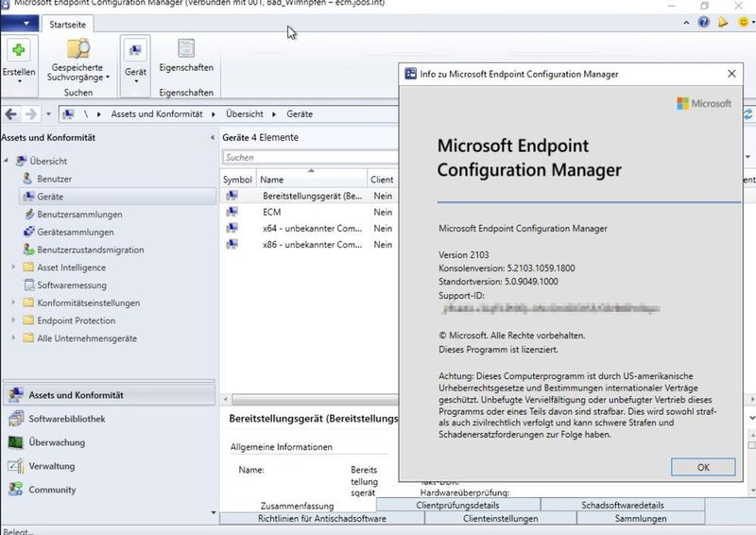Click the notification flag icon

pyautogui.click(x=723, y=22)
